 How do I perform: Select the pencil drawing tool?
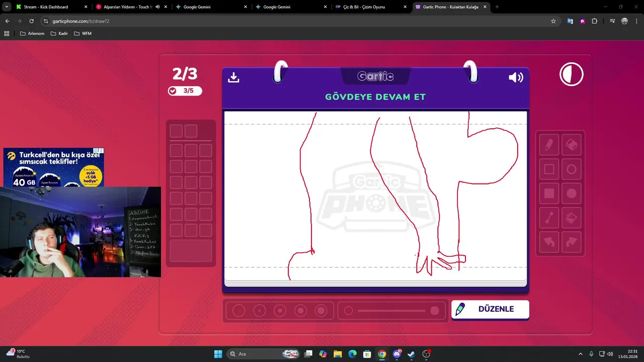pyautogui.click(x=549, y=145)
